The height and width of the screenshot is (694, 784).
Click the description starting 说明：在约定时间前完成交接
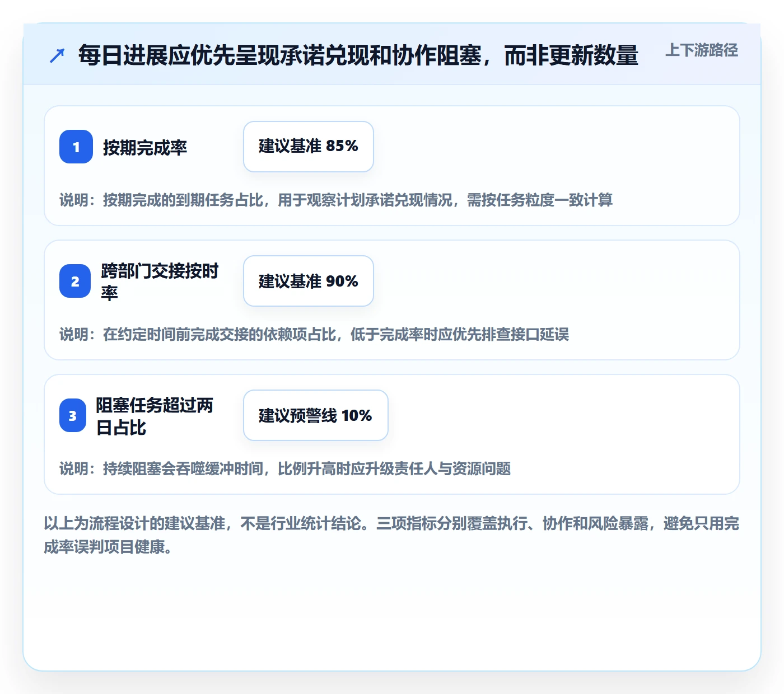click(314, 334)
